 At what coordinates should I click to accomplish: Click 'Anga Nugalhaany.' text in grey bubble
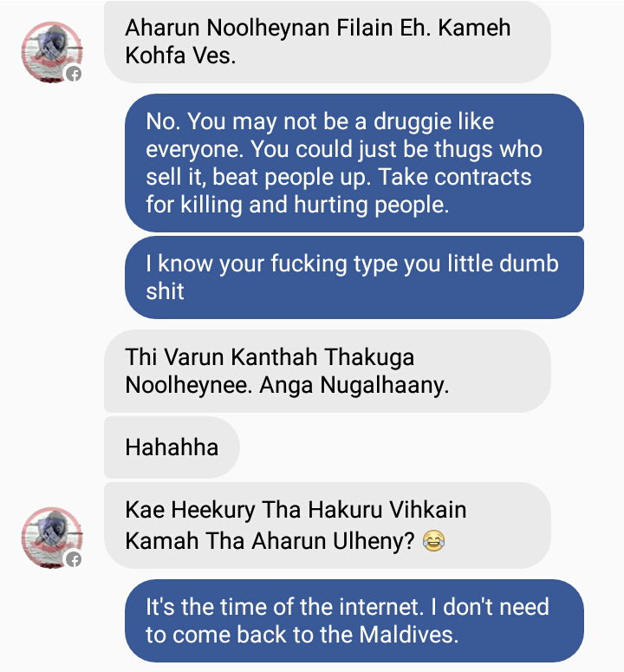(354, 385)
